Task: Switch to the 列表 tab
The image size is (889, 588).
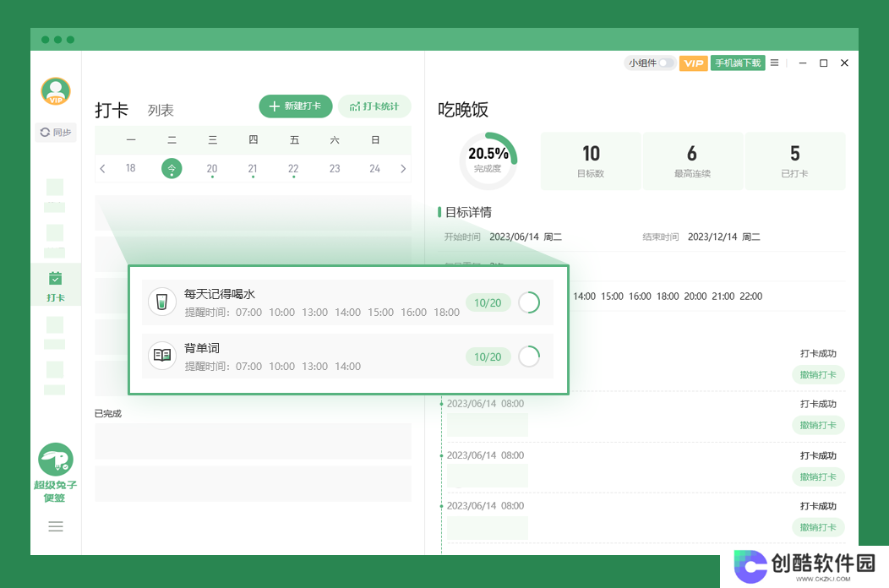Action: 161,110
